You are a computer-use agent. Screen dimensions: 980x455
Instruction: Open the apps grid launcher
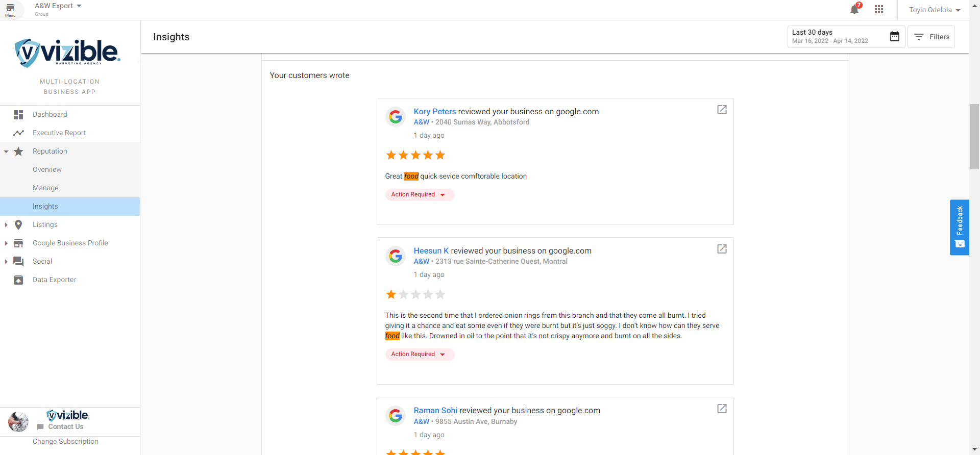tap(879, 9)
